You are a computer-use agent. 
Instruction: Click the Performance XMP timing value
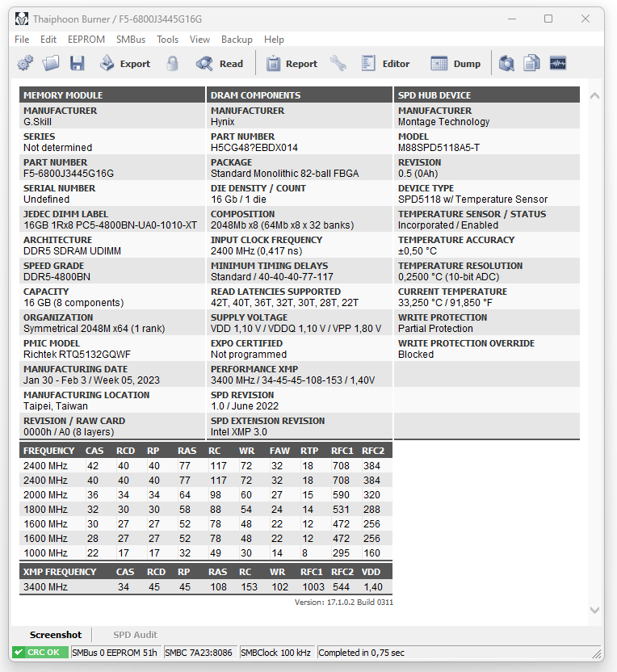pos(292,380)
